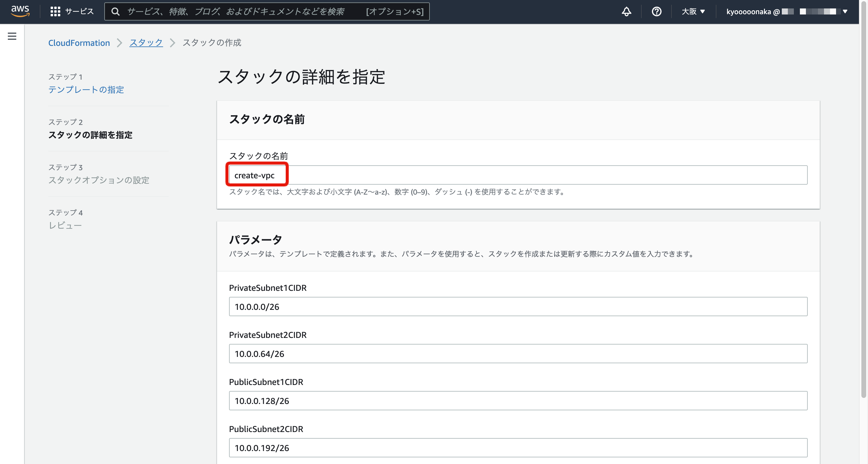Click the パラメータ section heading
The image size is (868, 464).
[x=255, y=240]
